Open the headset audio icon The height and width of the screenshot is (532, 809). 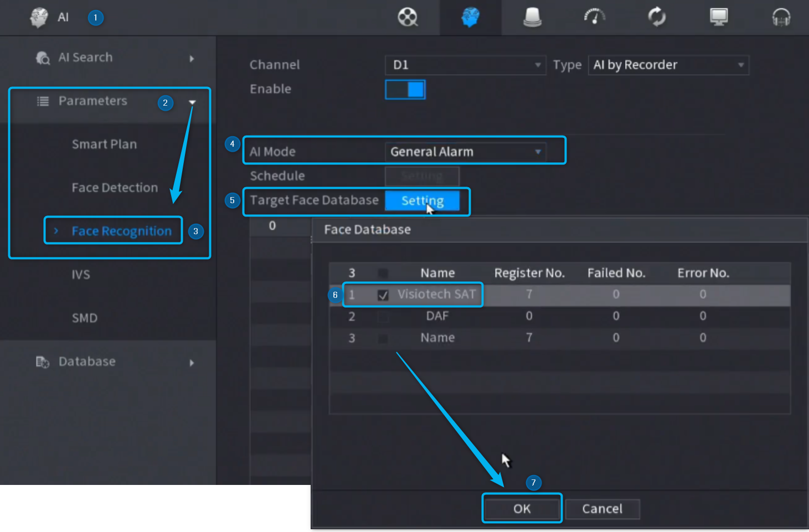(781, 17)
